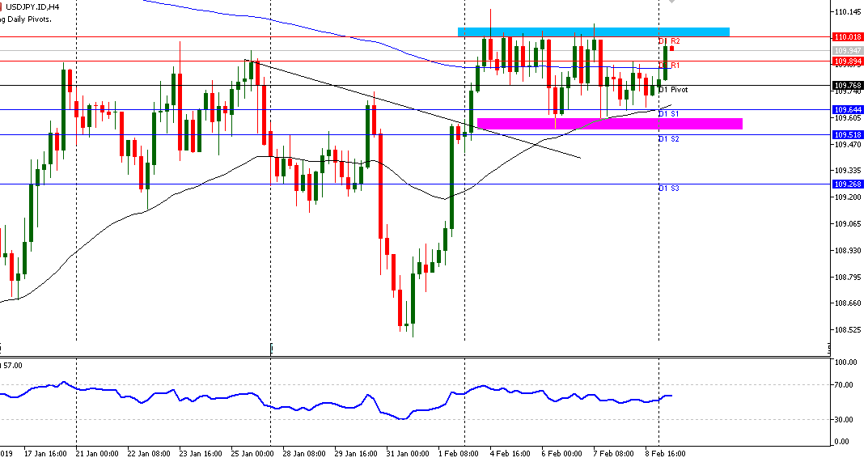The image size is (868, 462).
Task: Click the 109.470 price scale value
Action: pos(848,145)
